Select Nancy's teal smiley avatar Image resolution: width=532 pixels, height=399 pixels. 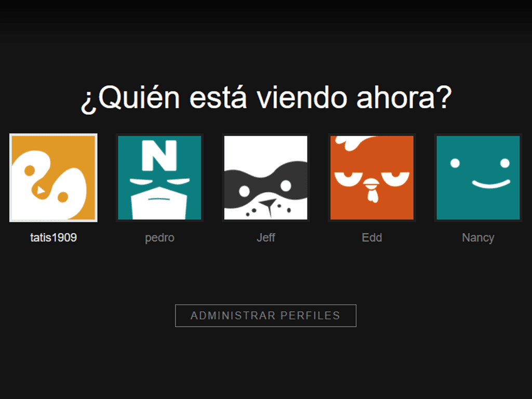478,178
